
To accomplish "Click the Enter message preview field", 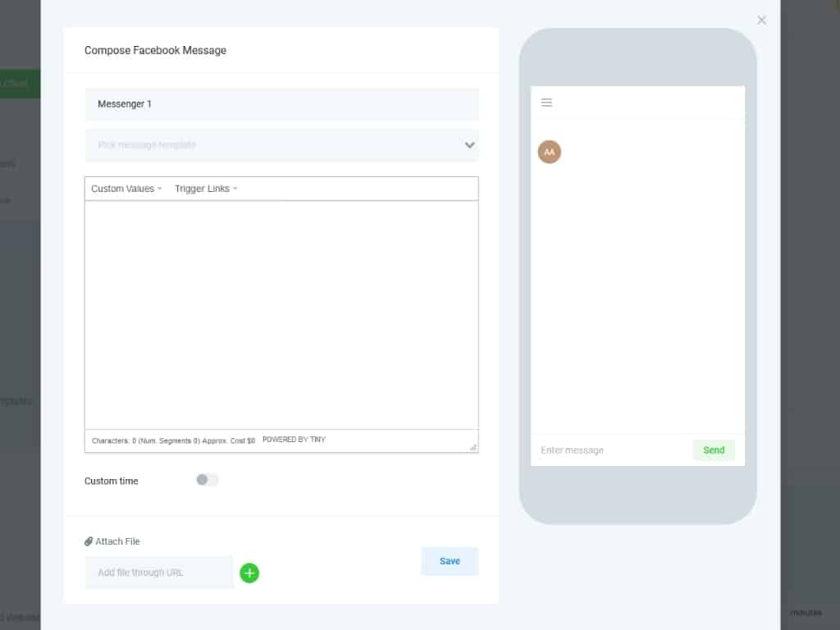I will [612, 450].
